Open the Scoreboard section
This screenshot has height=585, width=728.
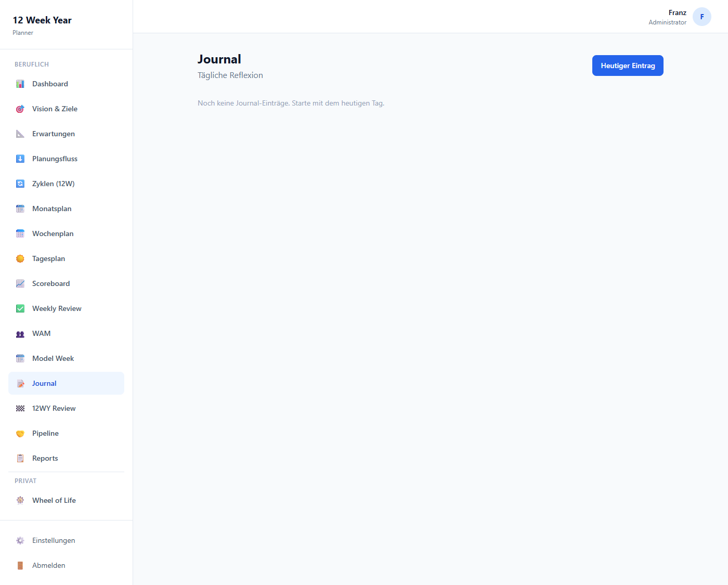50,284
